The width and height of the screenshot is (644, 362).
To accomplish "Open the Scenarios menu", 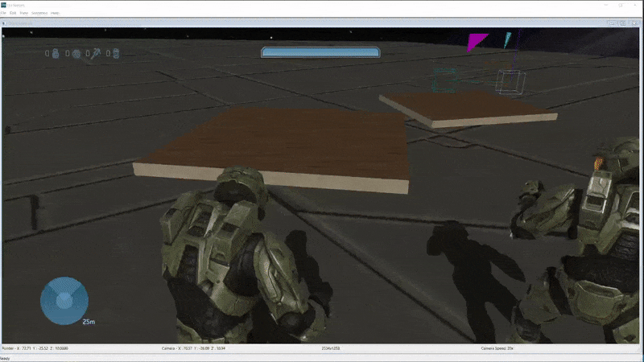I will pos(39,13).
